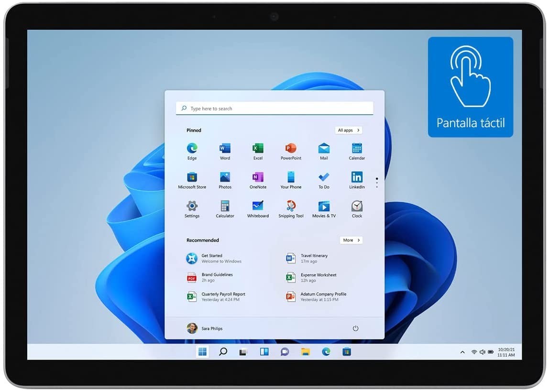Click the volume speaker icon in tray
The width and height of the screenshot is (549, 392).
[x=483, y=352]
